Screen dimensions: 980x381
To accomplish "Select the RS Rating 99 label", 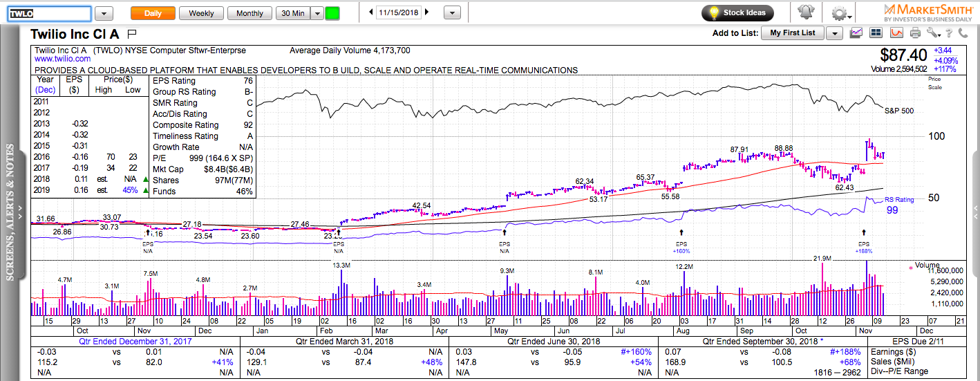I will click(x=898, y=205).
